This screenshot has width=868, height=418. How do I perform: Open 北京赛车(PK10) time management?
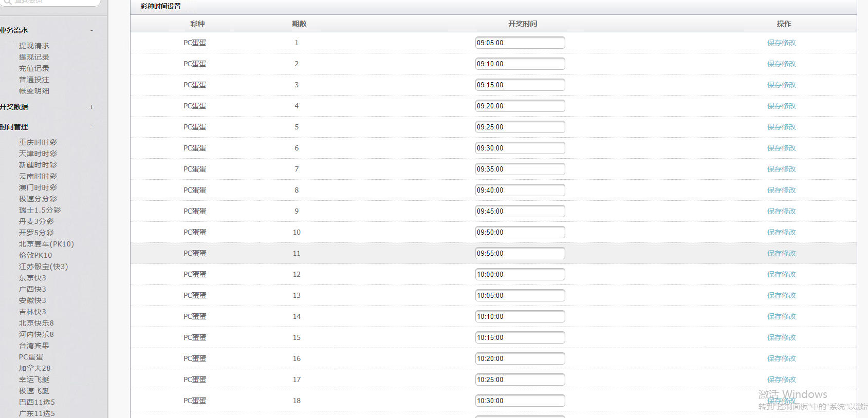point(46,244)
